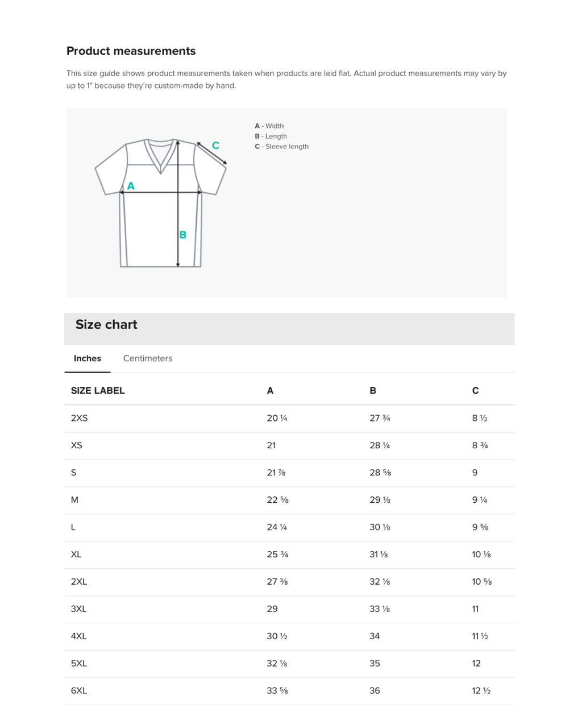
Task: Click the A - Width legend entry
Action: [269, 126]
